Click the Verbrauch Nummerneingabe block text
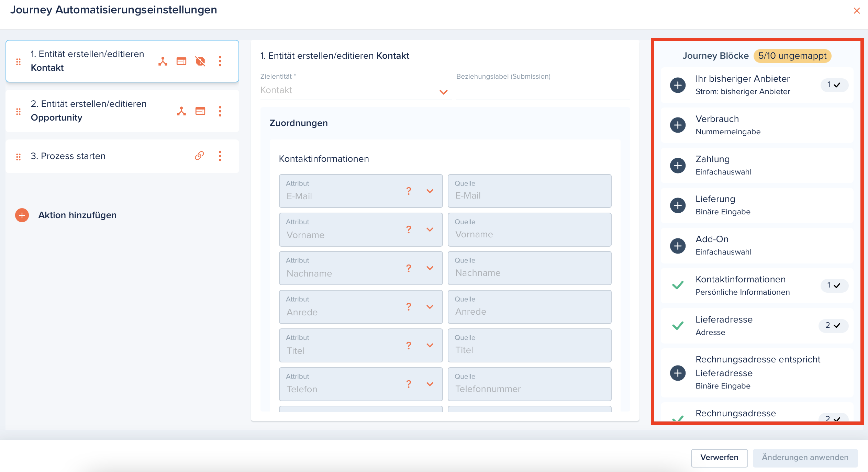This screenshot has height=472, width=868. [x=728, y=125]
